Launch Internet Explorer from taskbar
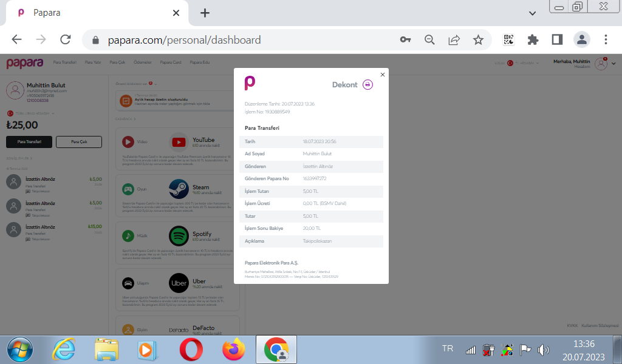Screen dimensions: 622x364 [x=64, y=349]
